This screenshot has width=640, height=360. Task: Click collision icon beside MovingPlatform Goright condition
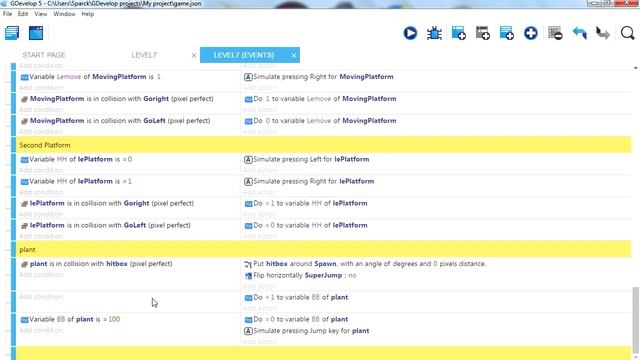24,99
